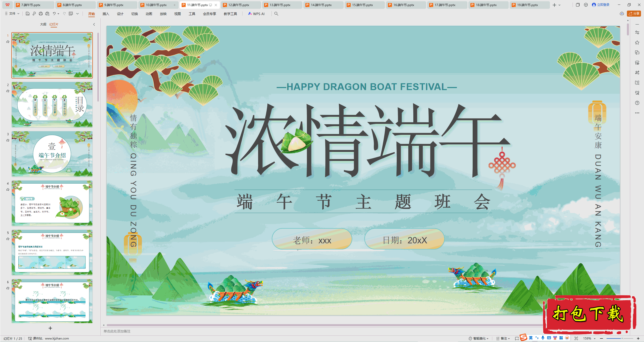644x342 pixels.
Task: Switch slide panel to 大纲 outline view
Action: coord(43,24)
